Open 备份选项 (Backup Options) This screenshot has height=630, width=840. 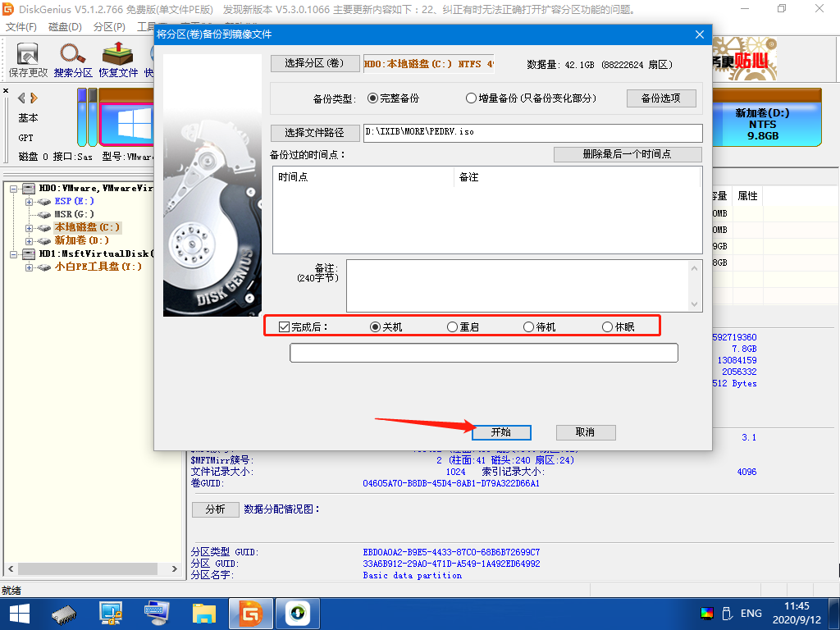point(661,98)
